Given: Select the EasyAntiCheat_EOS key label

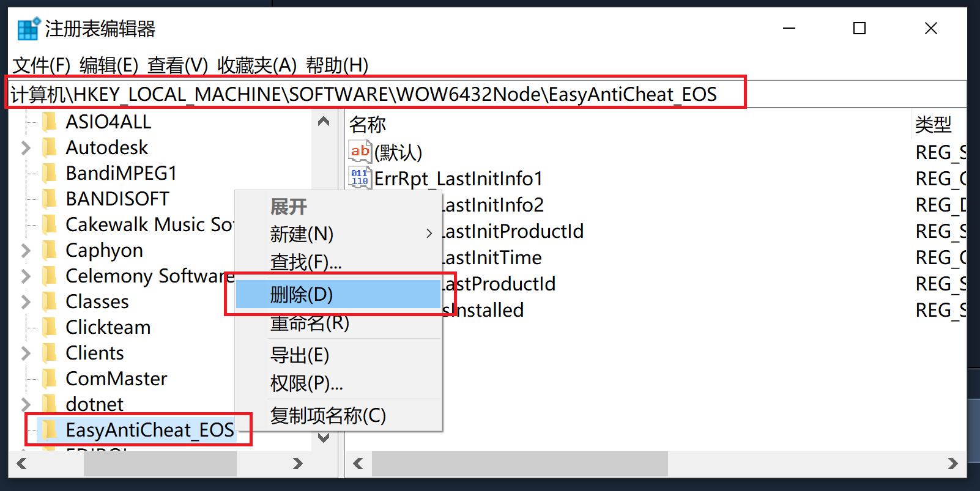Looking at the screenshot, I should pyautogui.click(x=150, y=430).
